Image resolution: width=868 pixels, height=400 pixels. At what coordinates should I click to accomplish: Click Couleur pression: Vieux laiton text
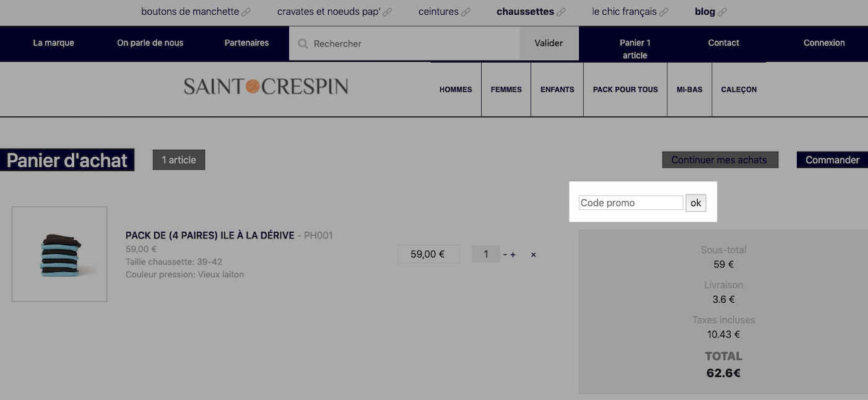click(x=184, y=274)
